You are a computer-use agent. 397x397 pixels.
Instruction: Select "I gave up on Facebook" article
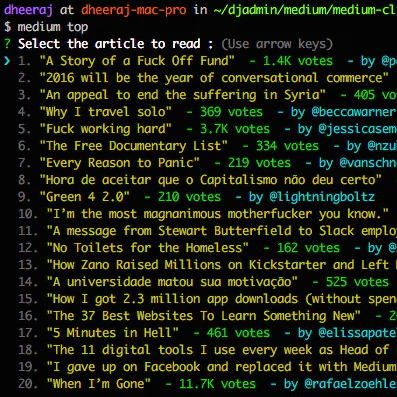coord(221,367)
